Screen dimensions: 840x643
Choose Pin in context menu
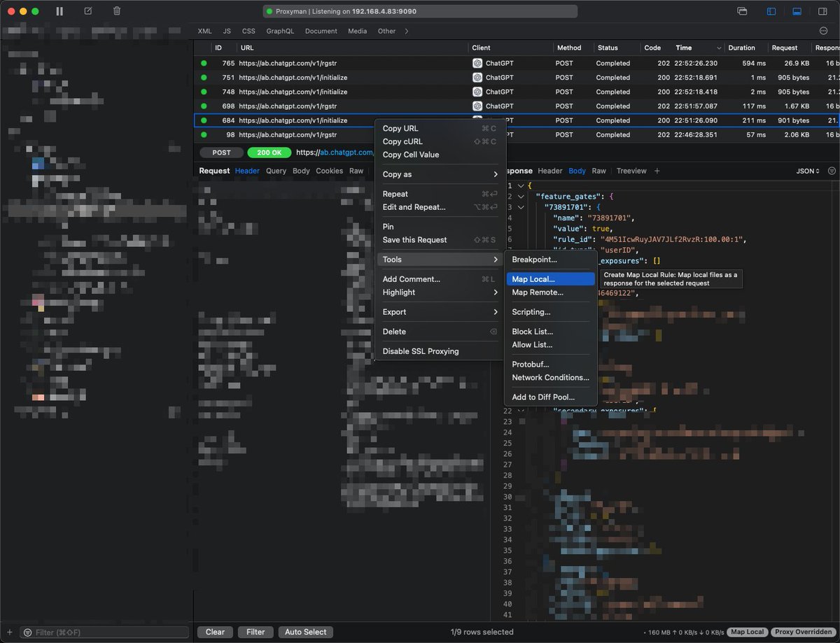(x=440, y=227)
